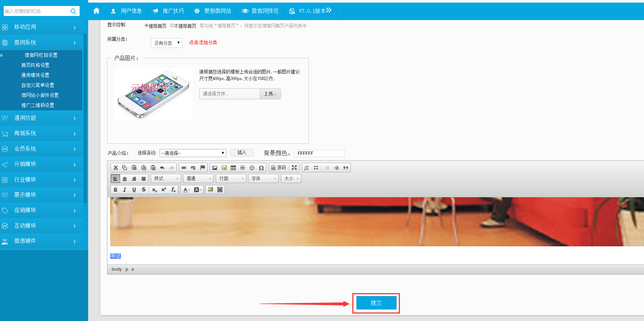This screenshot has width=644, height=321.
Task: Expand the 字体 font dropdown
Action: coord(264,179)
